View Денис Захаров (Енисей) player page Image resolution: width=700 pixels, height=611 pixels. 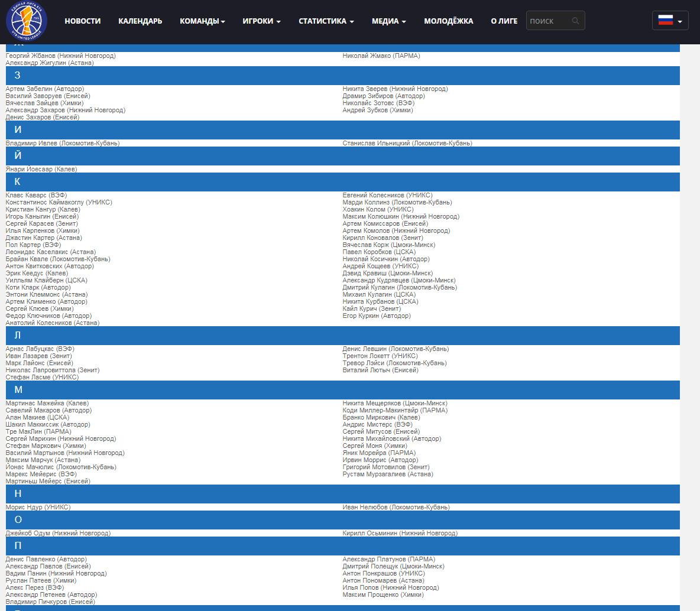click(x=43, y=118)
